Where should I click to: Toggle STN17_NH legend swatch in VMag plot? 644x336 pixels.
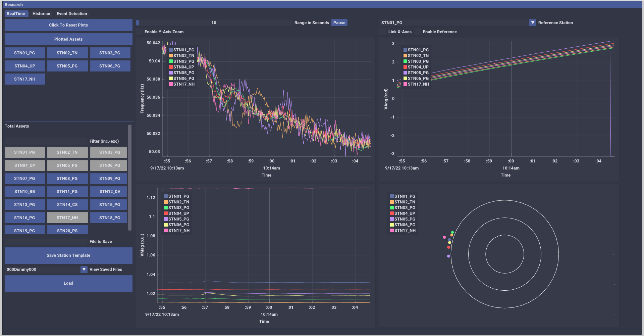tap(166, 230)
